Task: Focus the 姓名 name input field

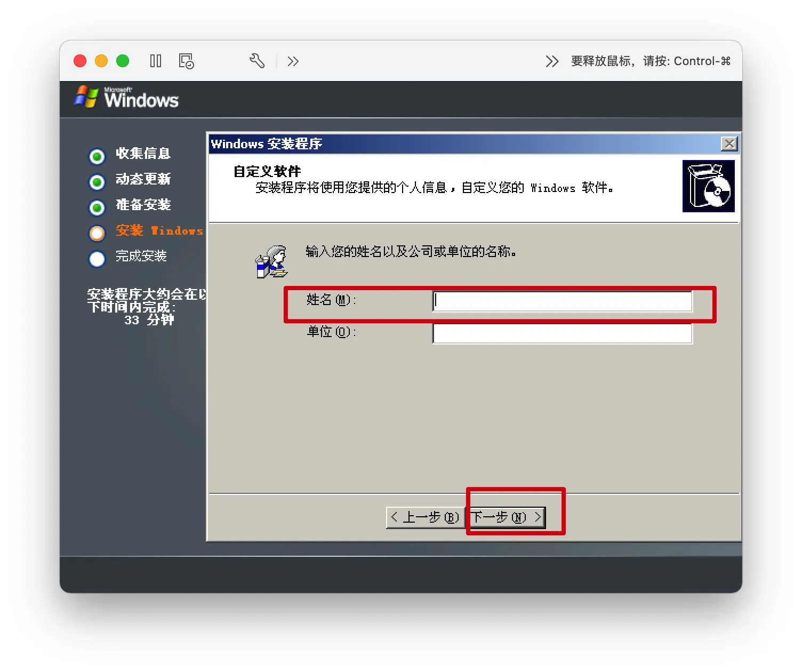Action: click(x=562, y=301)
